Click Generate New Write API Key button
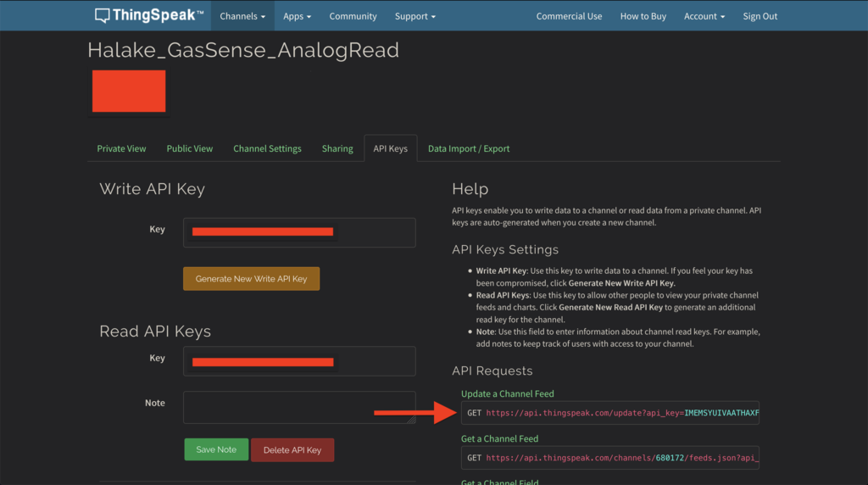 point(251,278)
